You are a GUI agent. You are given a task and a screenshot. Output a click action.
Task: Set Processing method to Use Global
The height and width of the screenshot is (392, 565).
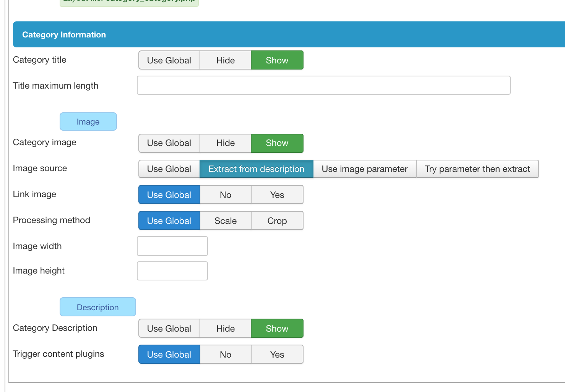(169, 221)
